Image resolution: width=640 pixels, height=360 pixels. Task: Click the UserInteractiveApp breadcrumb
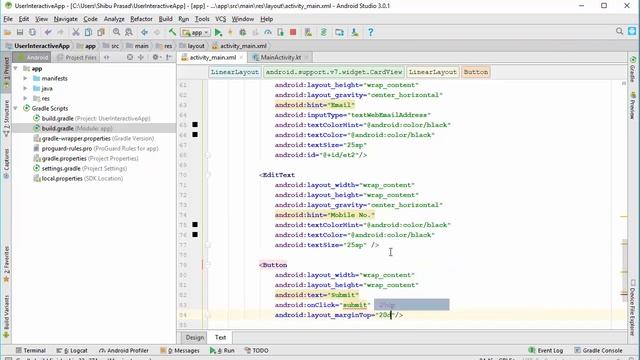38,46
